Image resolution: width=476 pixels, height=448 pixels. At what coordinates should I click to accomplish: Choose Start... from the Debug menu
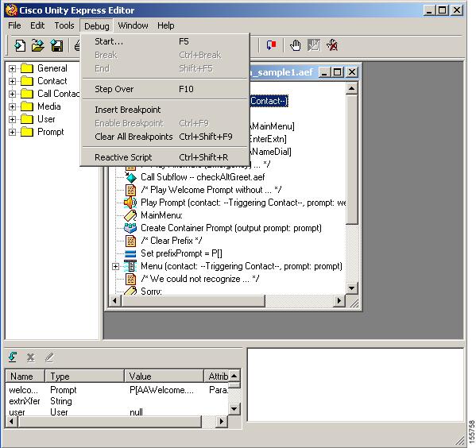(164, 41)
